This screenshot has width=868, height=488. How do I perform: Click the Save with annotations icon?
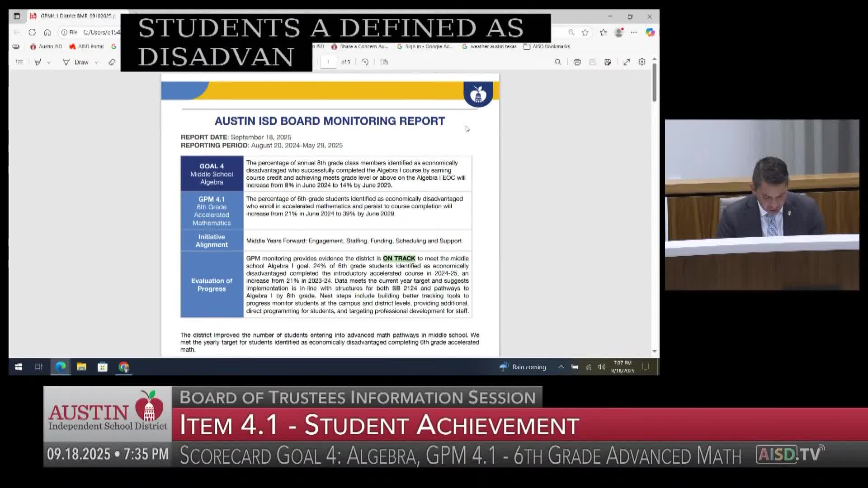point(608,62)
